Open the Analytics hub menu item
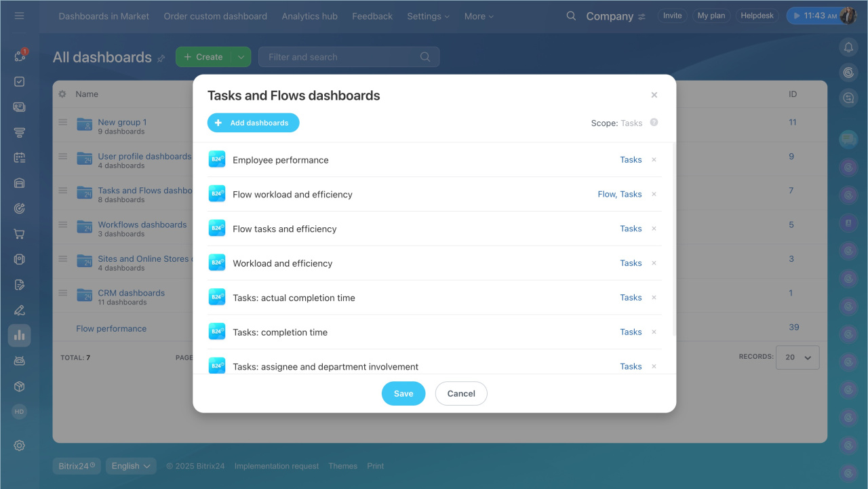 click(309, 16)
